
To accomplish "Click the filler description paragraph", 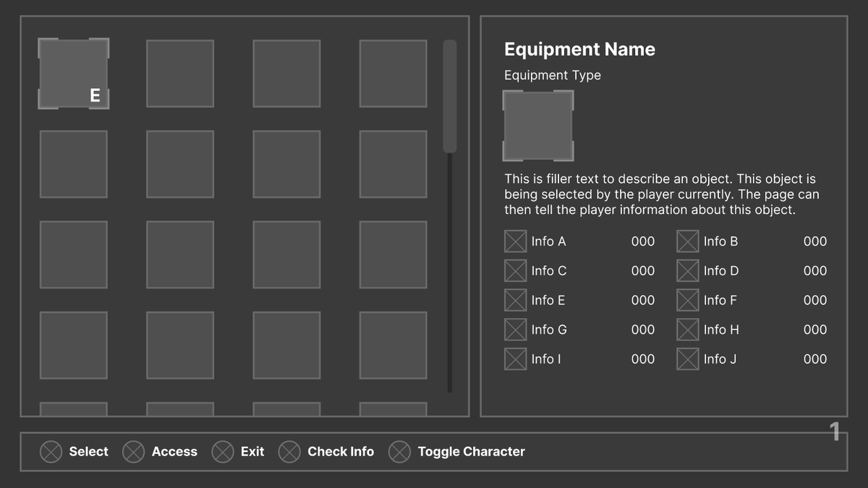I will [662, 194].
